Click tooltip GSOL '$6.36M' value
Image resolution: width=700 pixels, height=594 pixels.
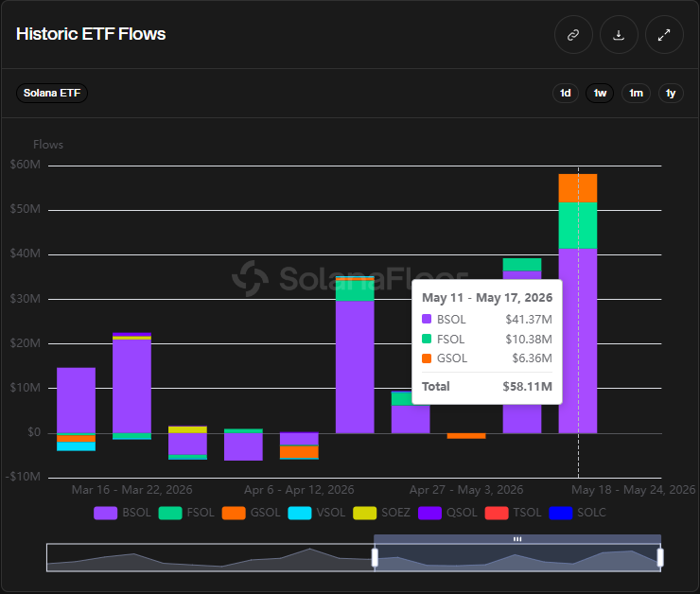click(532, 358)
